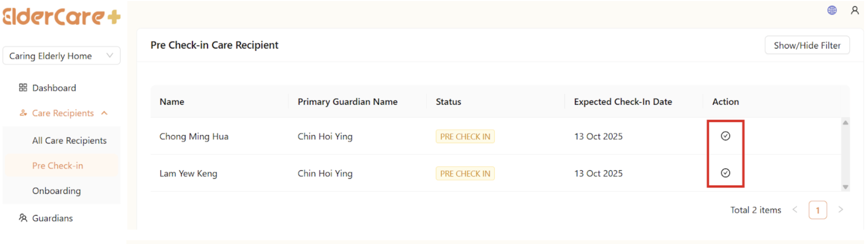868x244 pixels.
Task: Click the ElderCare+ logo
Action: click(62, 17)
